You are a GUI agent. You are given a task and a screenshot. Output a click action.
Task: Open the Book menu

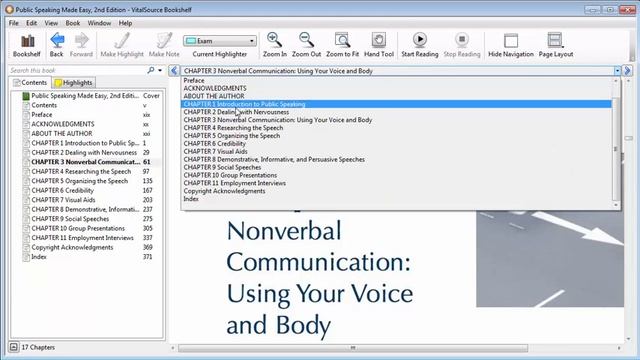point(73,23)
